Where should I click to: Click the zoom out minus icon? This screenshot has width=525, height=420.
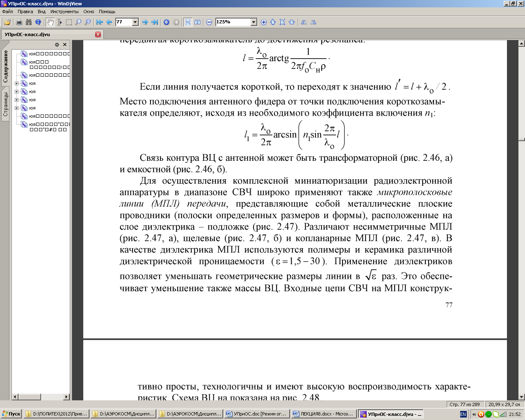[x=209, y=22]
